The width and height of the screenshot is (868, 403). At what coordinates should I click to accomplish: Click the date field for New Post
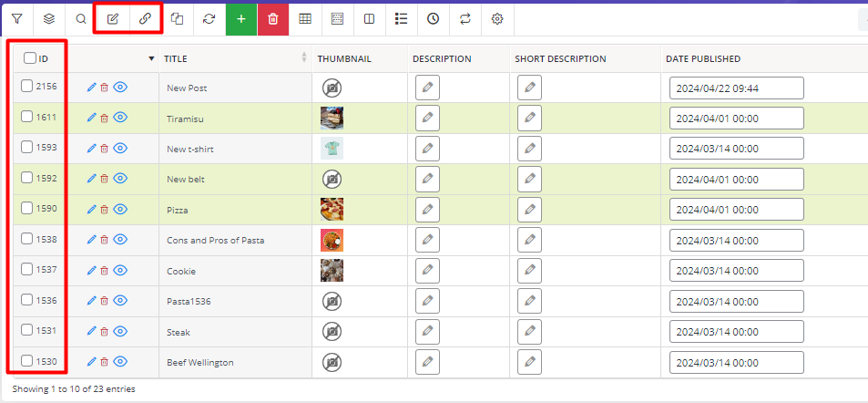pyautogui.click(x=736, y=88)
